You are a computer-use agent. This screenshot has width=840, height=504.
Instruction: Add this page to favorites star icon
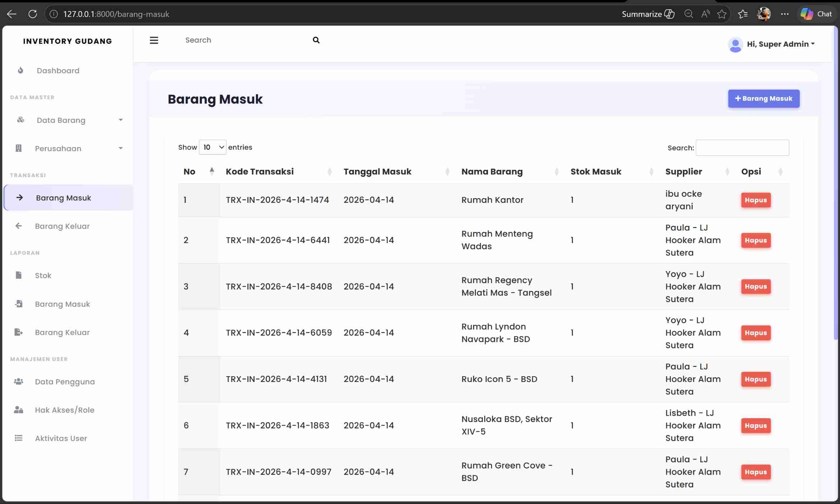722,14
